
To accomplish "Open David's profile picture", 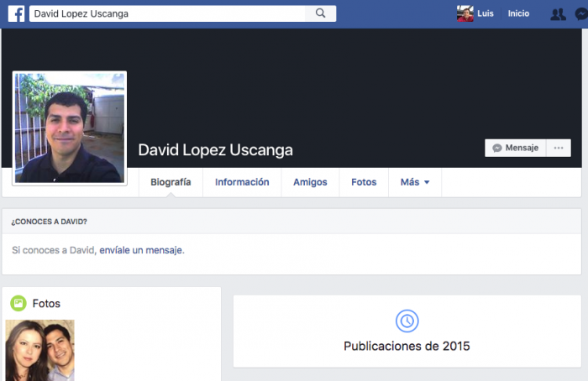I will [x=70, y=128].
